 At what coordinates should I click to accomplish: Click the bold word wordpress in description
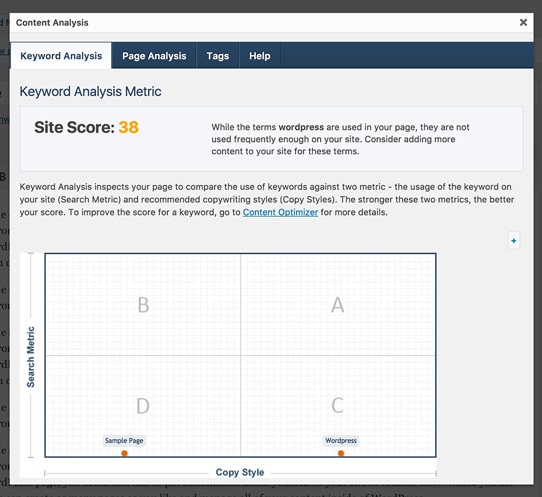click(x=301, y=127)
